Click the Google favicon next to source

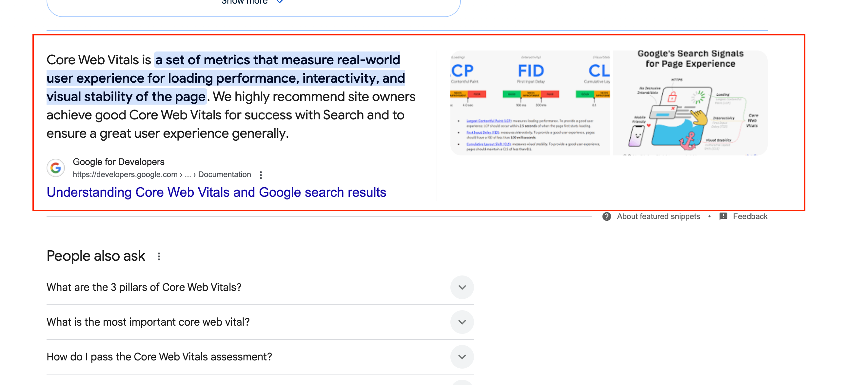click(x=56, y=168)
